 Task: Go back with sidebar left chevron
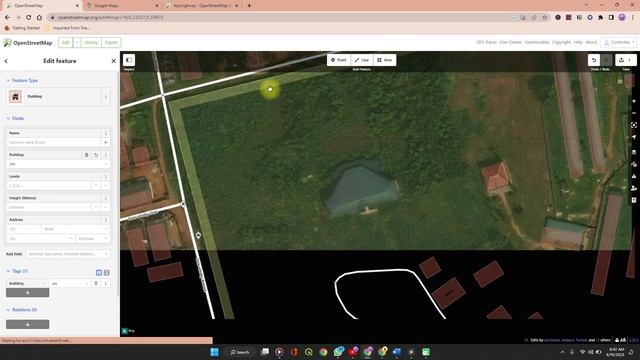click(6, 61)
